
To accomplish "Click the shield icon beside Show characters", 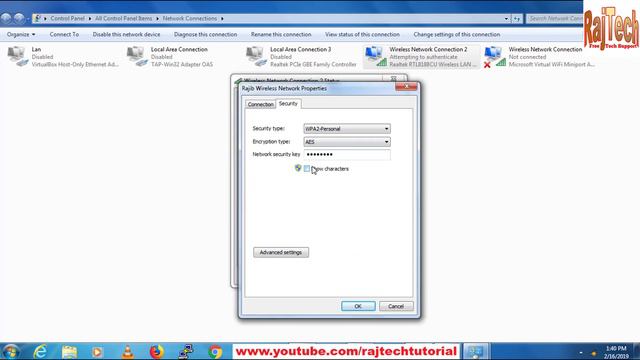I will click(x=298, y=168).
